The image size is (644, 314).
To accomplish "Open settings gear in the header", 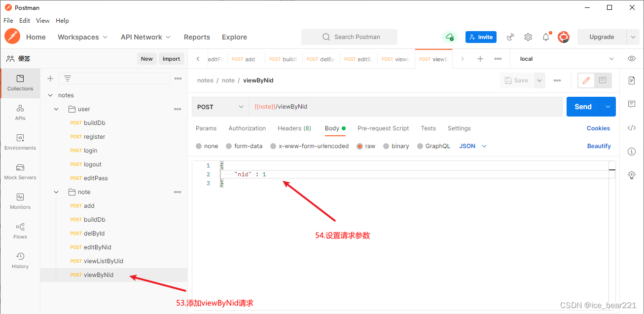I will click(x=528, y=37).
